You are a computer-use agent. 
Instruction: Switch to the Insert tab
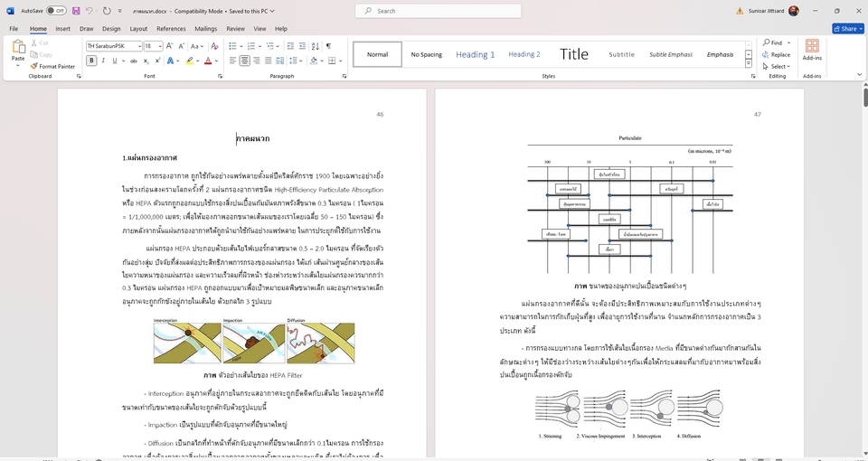click(x=63, y=29)
